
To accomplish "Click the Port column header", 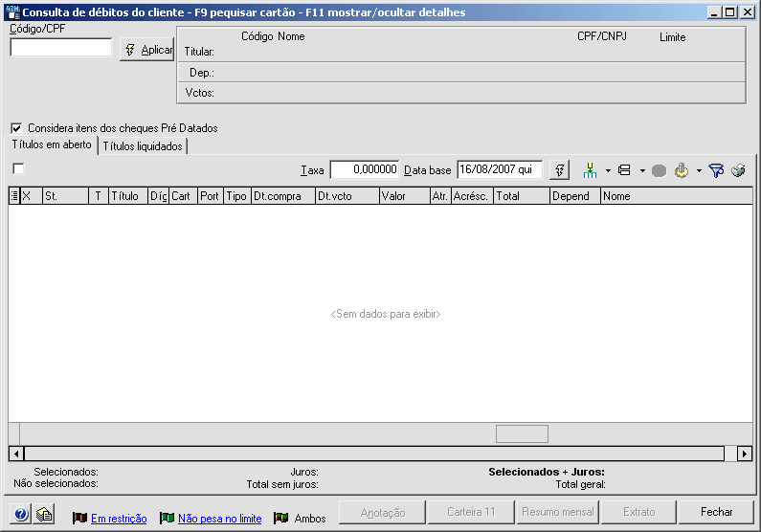I will point(211,196).
